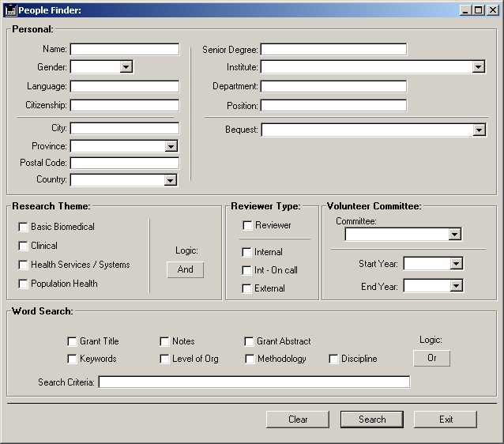504x444 pixels.
Task: Focus the Postal Code field
Action: pos(125,163)
